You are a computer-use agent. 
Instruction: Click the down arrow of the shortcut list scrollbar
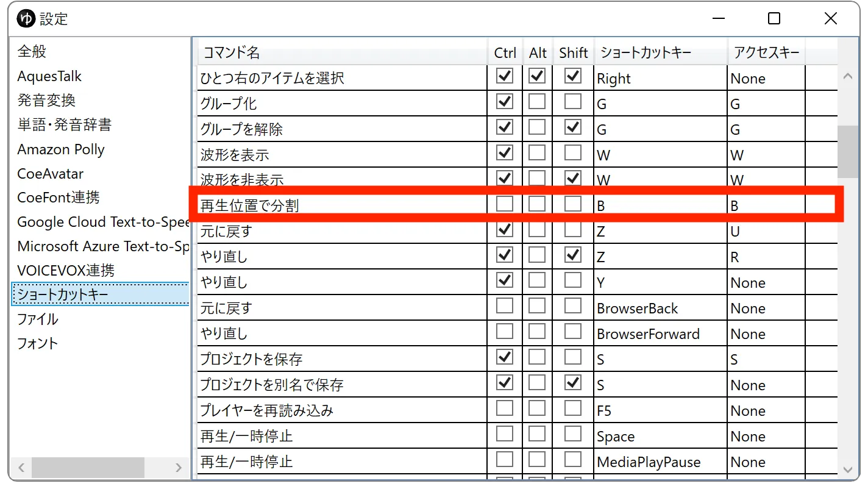(x=847, y=469)
